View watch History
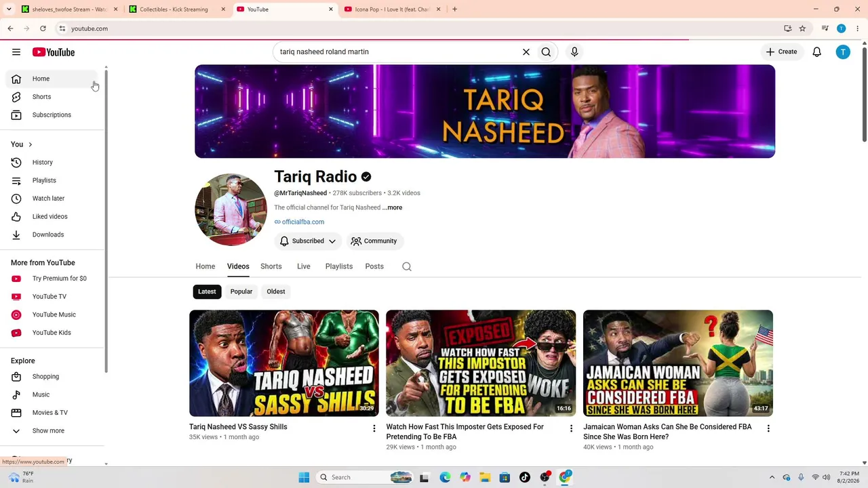This screenshot has height=488, width=868. coord(52,162)
